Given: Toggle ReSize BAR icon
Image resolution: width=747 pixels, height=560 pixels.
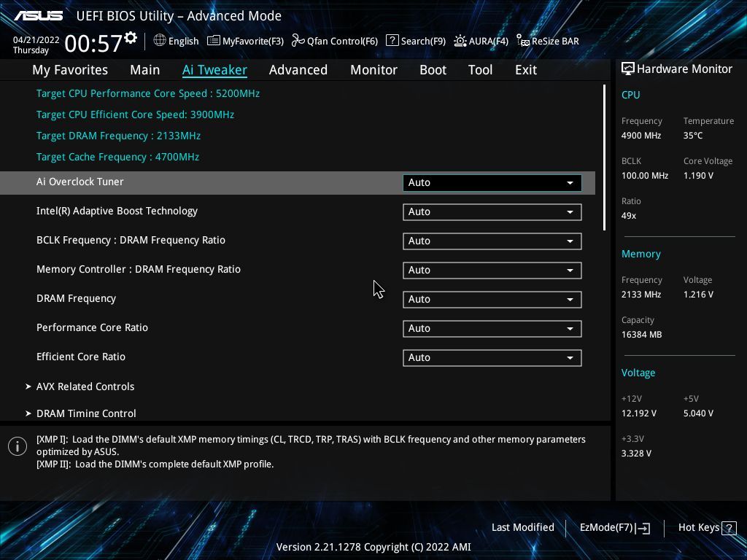Looking at the screenshot, I should [x=522, y=41].
